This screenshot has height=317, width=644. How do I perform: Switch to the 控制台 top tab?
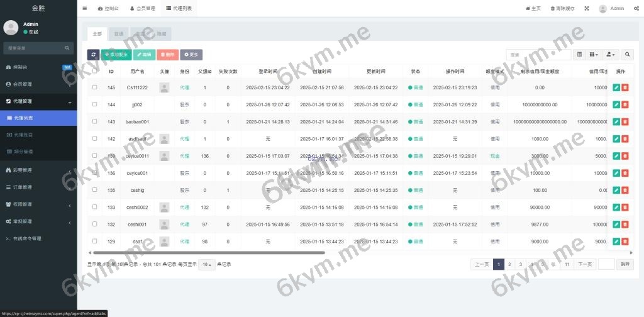pyautogui.click(x=108, y=8)
